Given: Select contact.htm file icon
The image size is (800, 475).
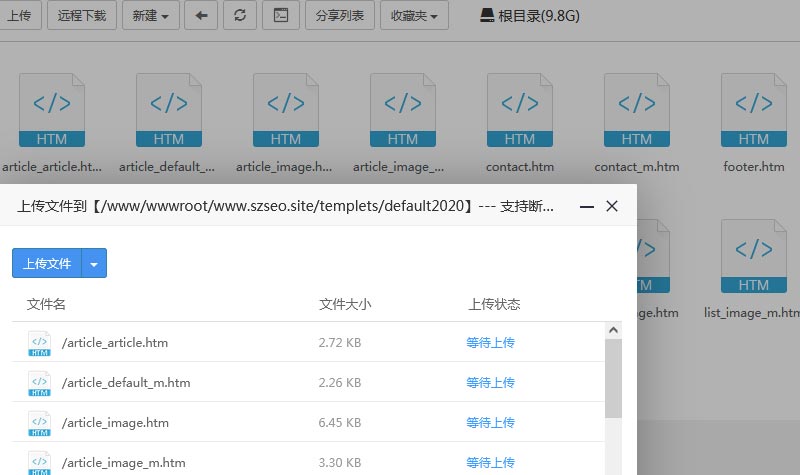Looking at the screenshot, I should click(519, 110).
